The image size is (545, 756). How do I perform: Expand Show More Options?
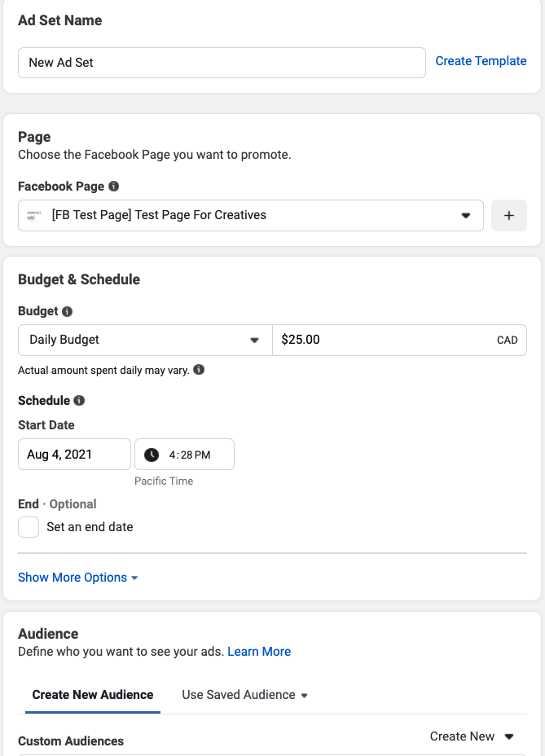[78, 578]
